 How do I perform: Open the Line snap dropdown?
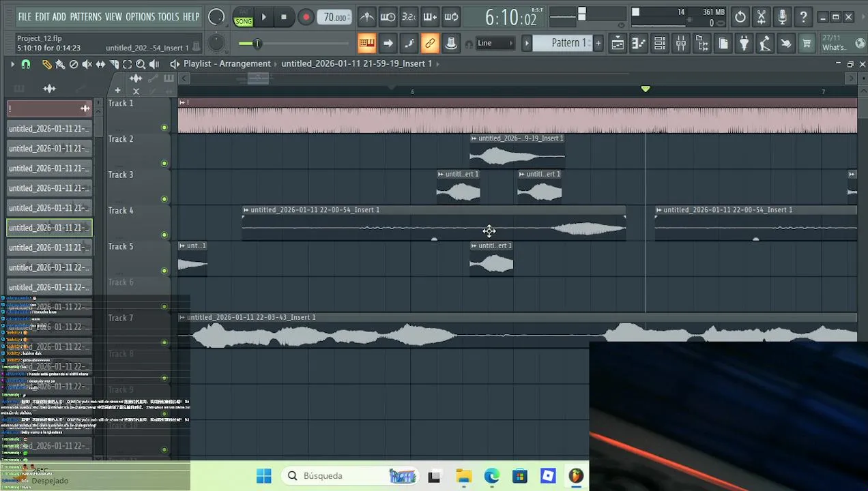click(x=495, y=43)
